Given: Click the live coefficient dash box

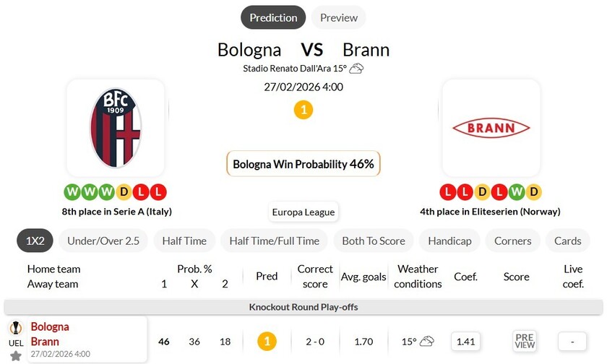Looking at the screenshot, I should click(572, 341).
